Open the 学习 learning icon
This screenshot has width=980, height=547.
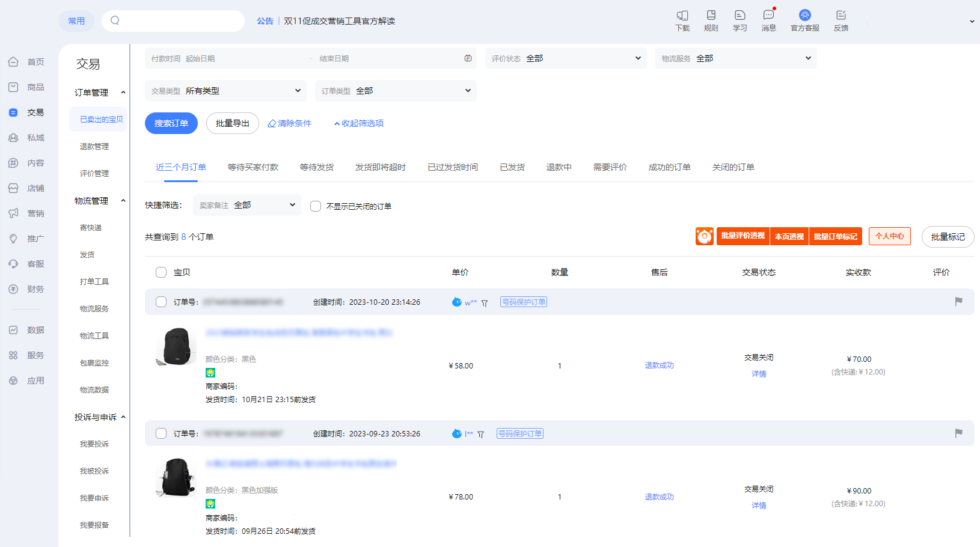pos(740,16)
